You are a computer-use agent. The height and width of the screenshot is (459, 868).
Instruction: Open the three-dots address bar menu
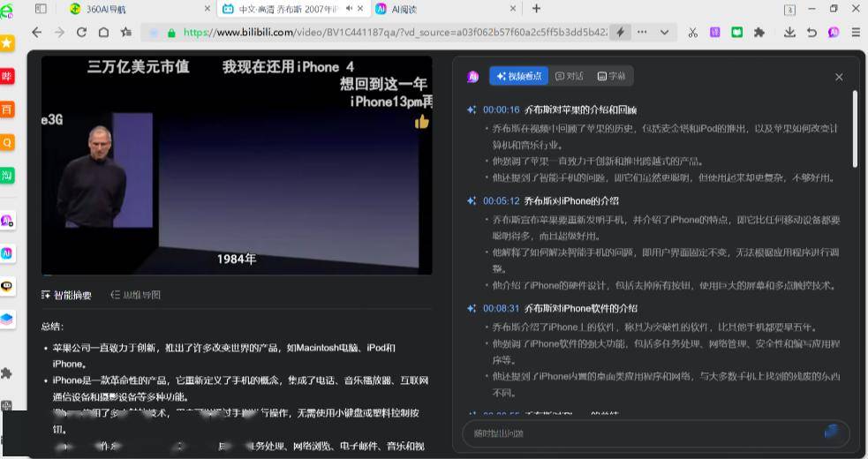point(642,32)
